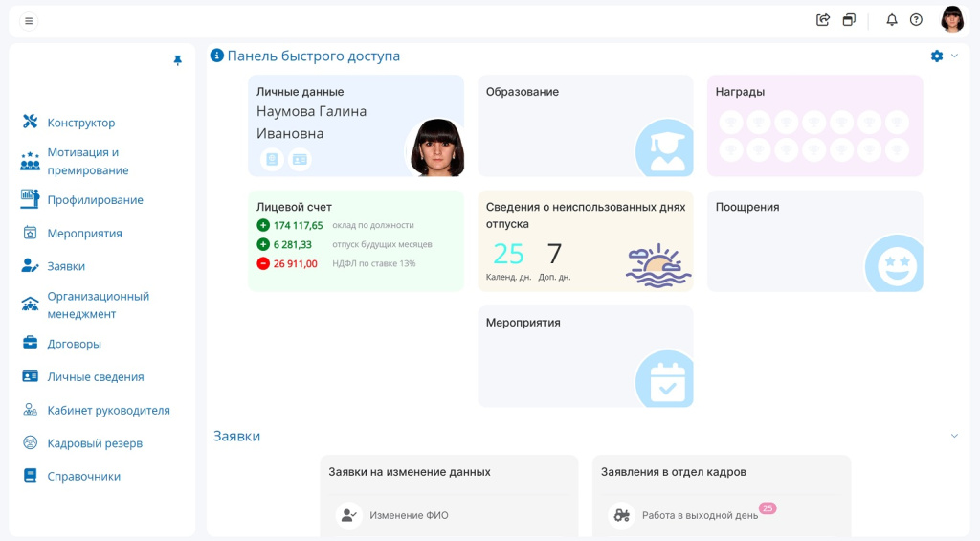Viewport: 980px width, 541px height.
Task: Open Организационный менеджмент in sidebar
Action: click(99, 305)
